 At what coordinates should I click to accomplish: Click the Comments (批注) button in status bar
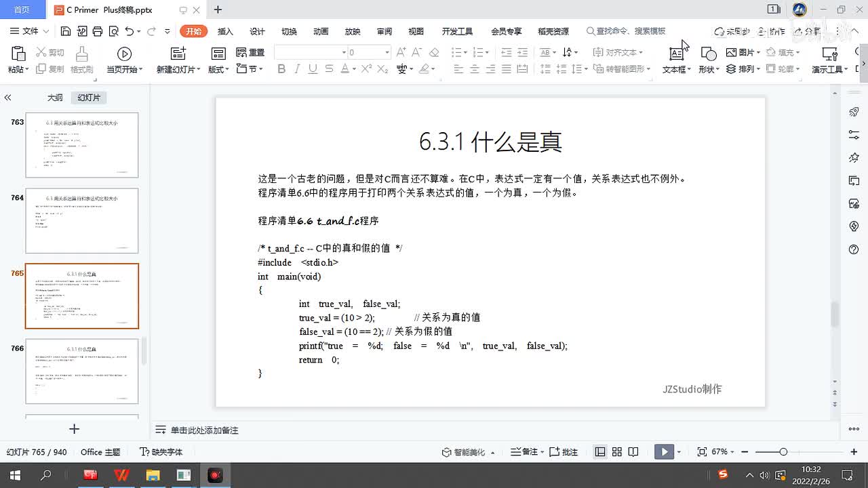click(563, 452)
